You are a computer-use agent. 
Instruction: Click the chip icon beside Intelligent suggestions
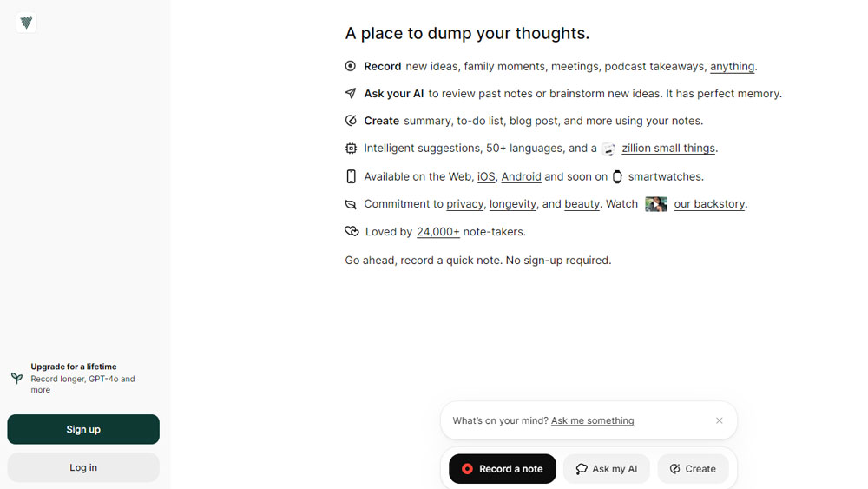pyautogui.click(x=351, y=149)
